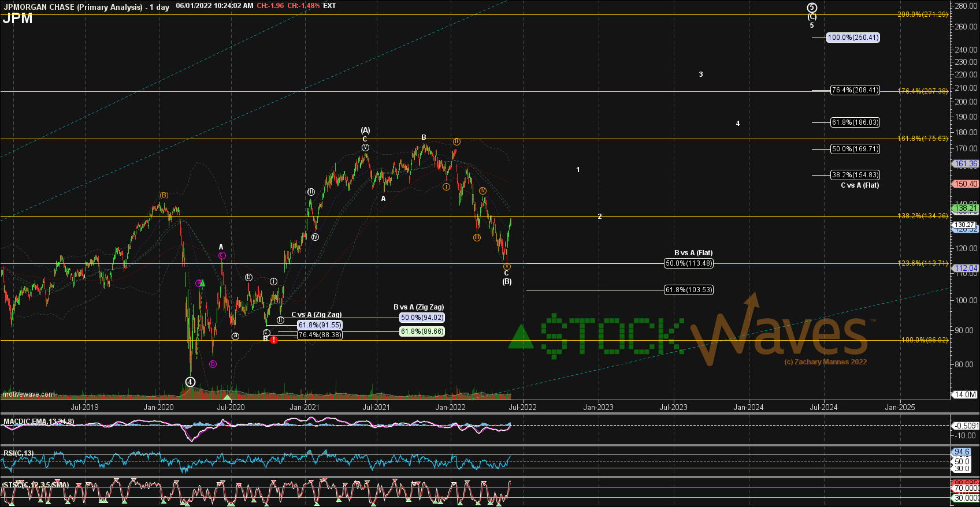Select the magenta circled c wave marker

222,255
